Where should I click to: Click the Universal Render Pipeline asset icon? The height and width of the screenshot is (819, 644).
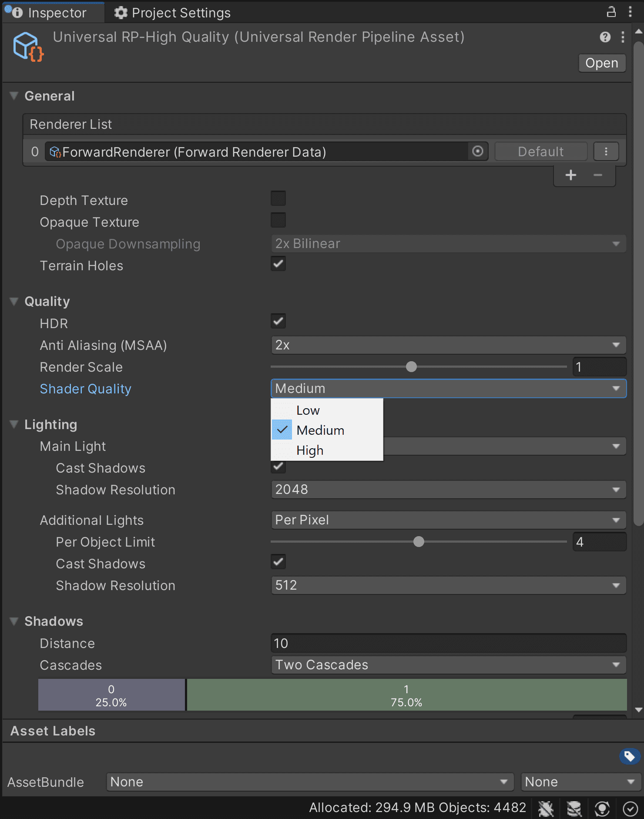[x=28, y=47]
